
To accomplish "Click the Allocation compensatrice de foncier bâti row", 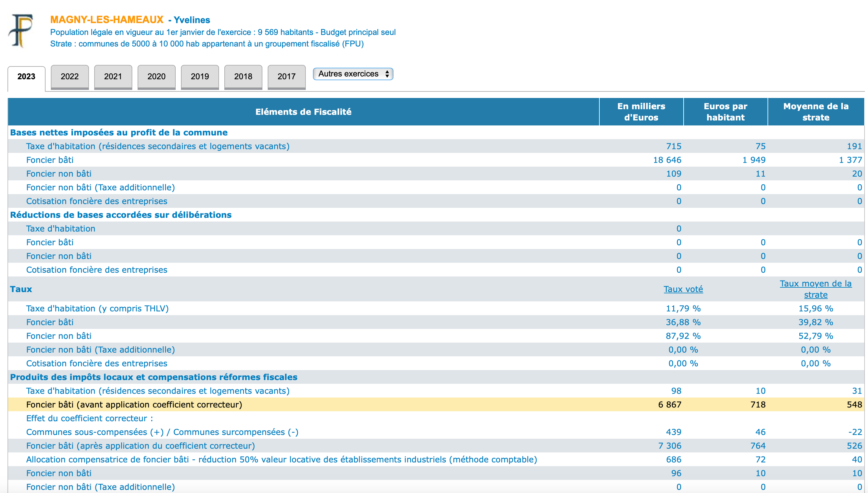I will coord(281,460).
